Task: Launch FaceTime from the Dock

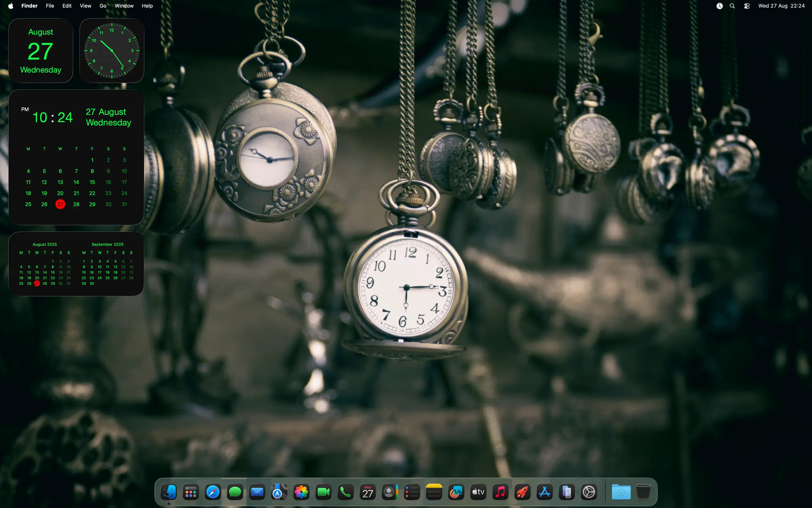Action: pos(323,492)
